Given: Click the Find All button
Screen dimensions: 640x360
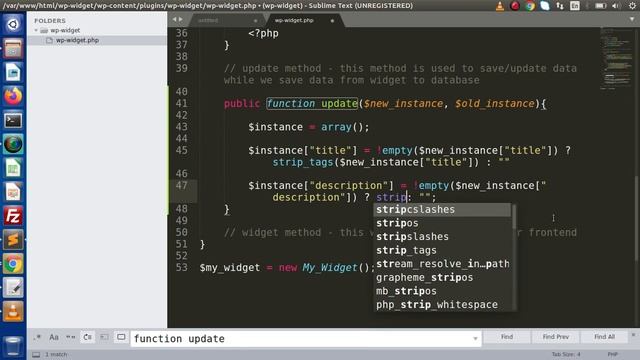Looking at the screenshot, I should (x=604, y=337).
